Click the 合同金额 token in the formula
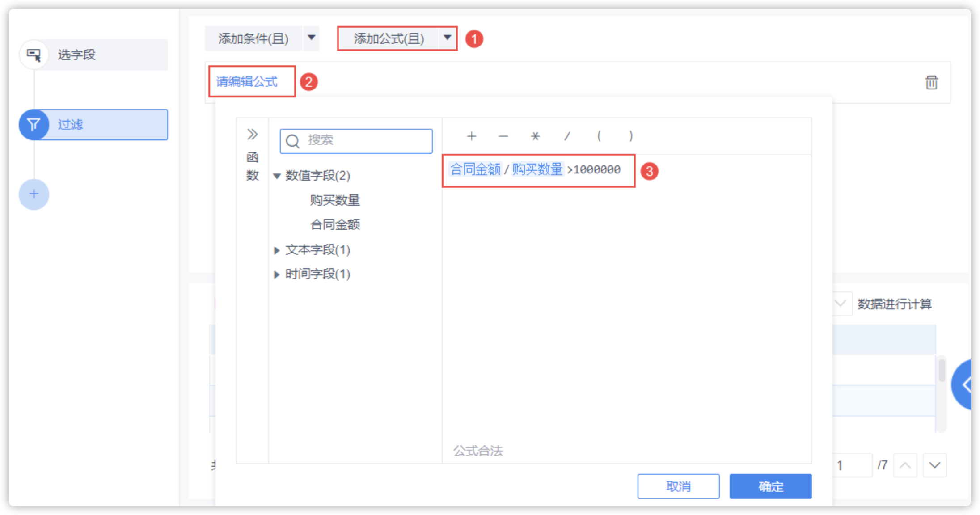This screenshot has height=515, width=980. (475, 169)
